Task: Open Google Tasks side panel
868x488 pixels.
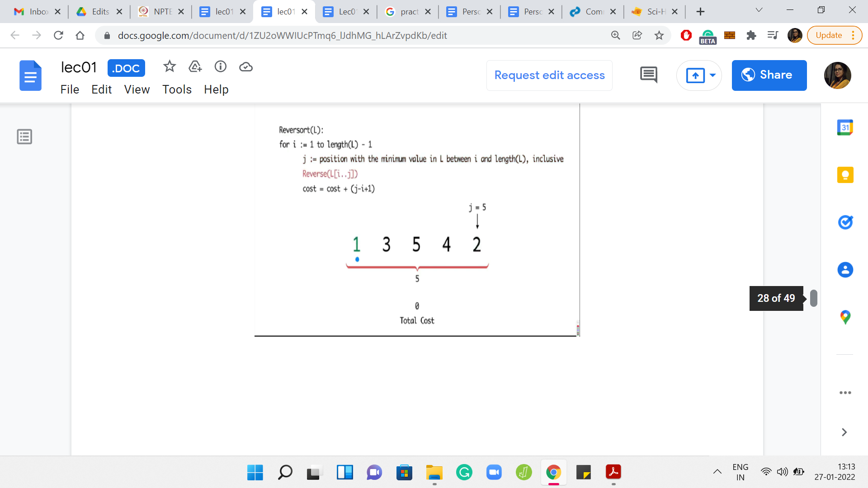Action: pos(845,222)
